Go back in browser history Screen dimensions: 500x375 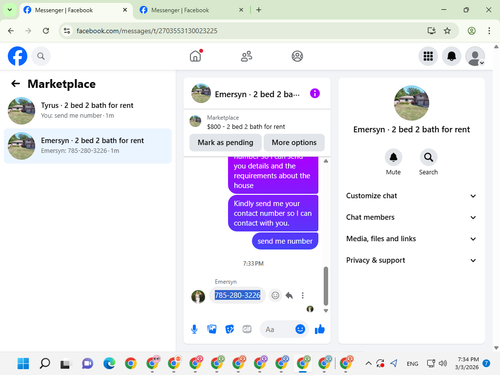11,31
